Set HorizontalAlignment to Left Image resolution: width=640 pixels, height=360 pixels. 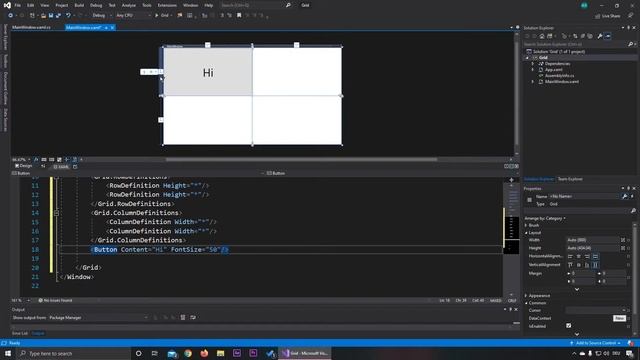click(x=570, y=256)
